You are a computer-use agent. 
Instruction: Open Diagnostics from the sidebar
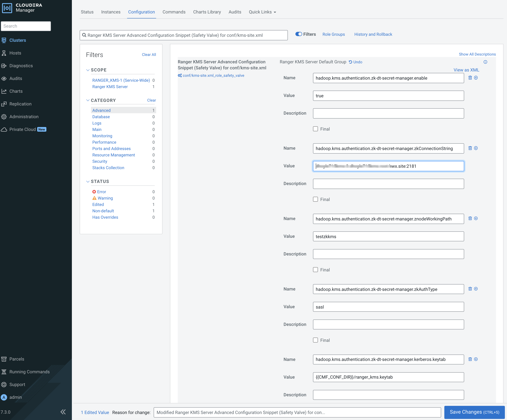coord(21,66)
